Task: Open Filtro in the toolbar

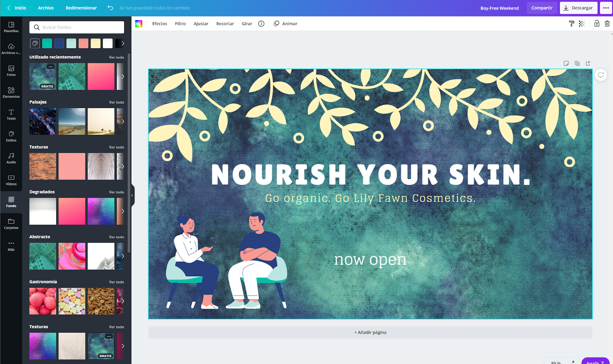Action: coord(180,24)
